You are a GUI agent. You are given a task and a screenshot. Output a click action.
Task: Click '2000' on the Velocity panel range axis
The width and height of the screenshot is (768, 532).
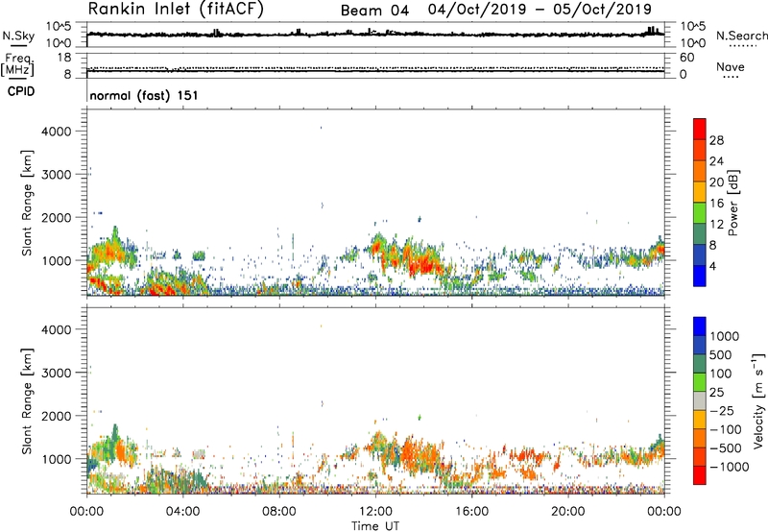tap(57, 416)
